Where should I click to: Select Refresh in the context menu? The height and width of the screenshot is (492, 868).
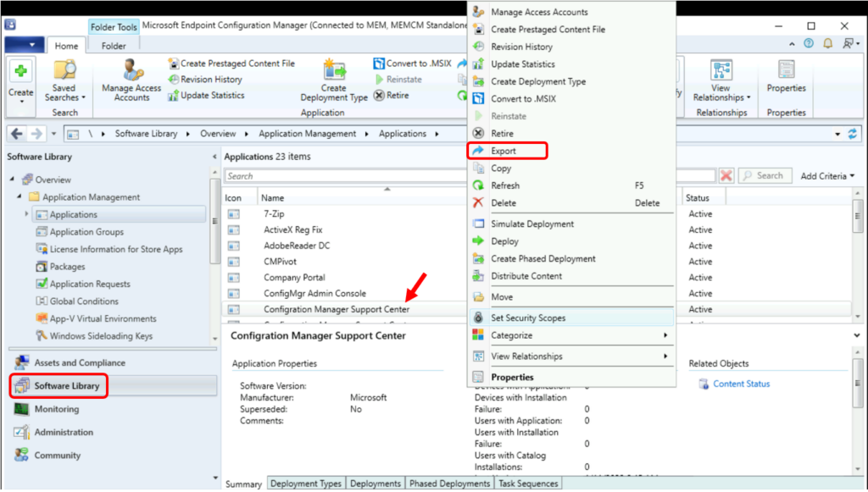(x=572, y=185)
